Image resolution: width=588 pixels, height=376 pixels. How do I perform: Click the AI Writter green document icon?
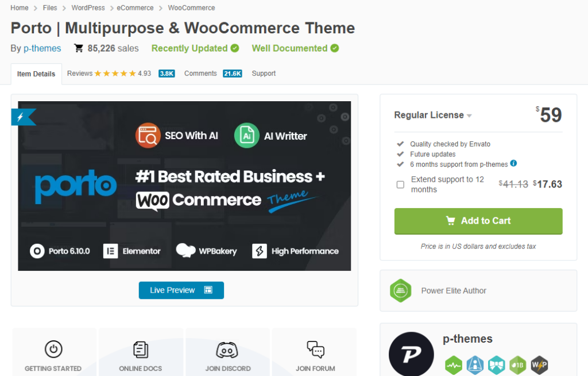[247, 136]
